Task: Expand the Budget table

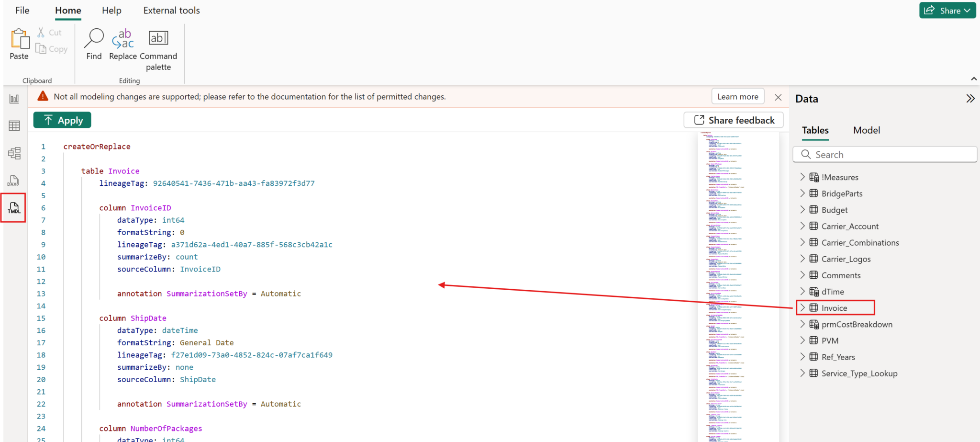Action: pyautogui.click(x=802, y=210)
